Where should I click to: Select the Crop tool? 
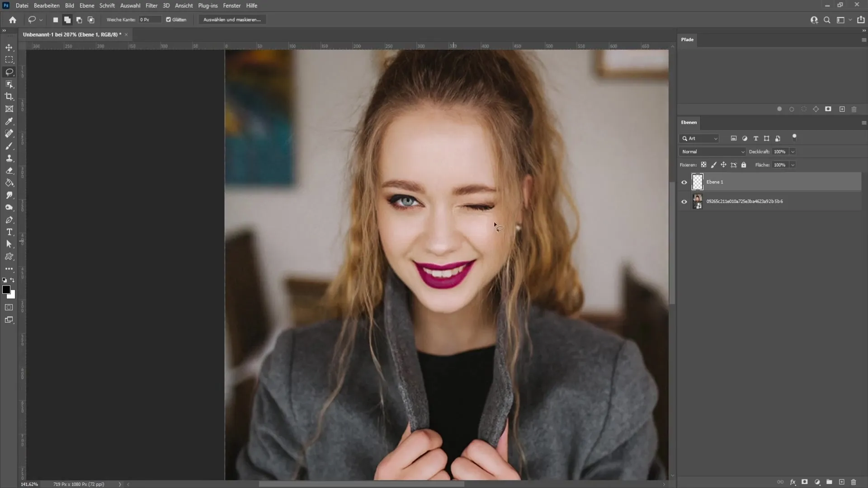tap(9, 96)
